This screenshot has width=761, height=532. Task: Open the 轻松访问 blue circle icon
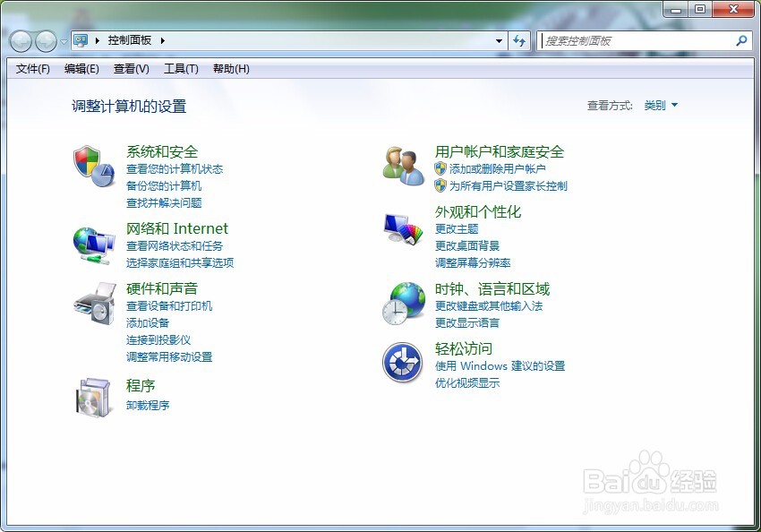tap(402, 363)
